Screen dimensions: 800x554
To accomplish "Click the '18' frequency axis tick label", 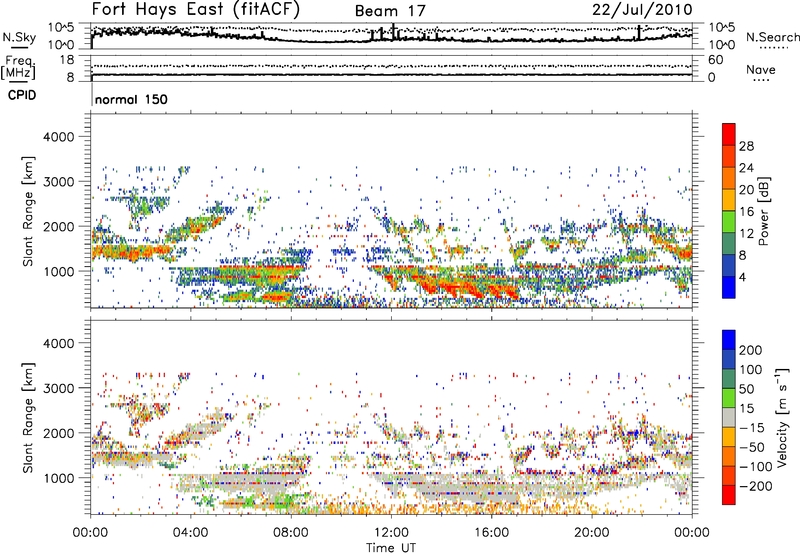I will [x=66, y=60].
